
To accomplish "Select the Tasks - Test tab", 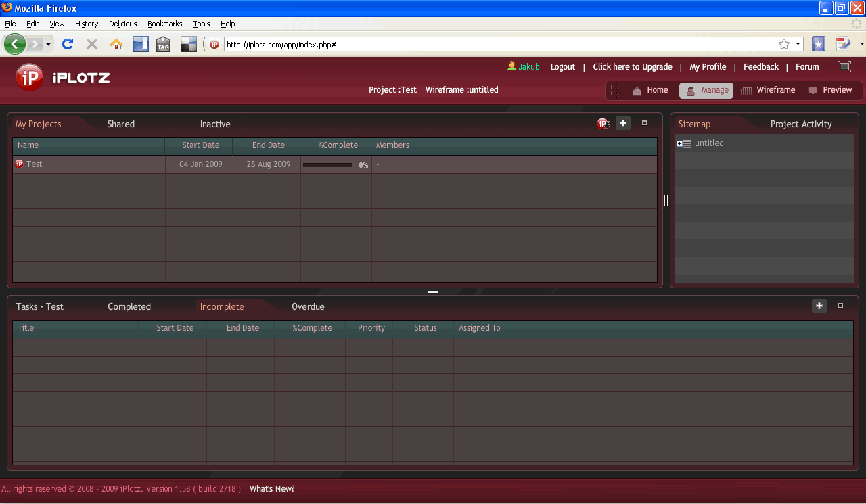I will tap(40, 306).
